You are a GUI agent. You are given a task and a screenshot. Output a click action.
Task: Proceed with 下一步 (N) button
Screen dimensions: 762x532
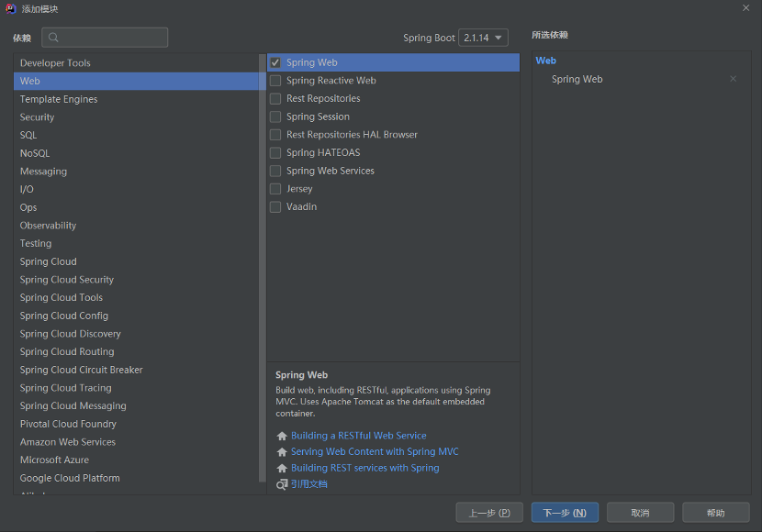tap(565, 513)
